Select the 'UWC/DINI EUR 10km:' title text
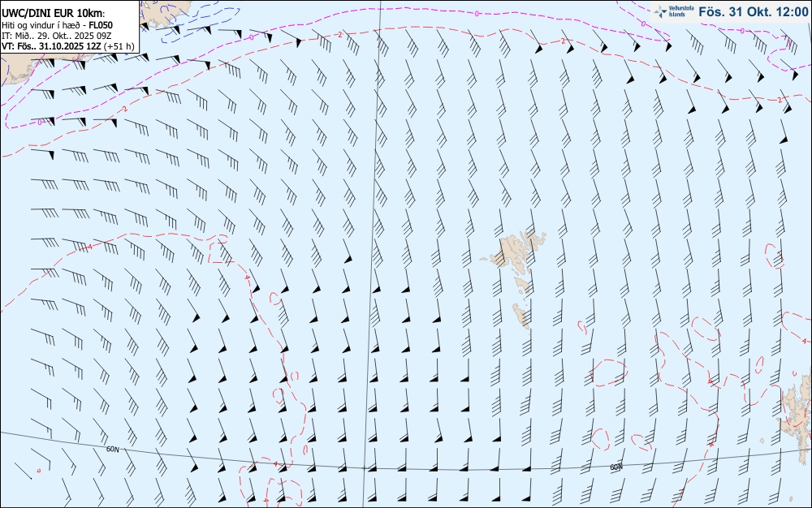Viewport: 812px width, 508px height. click(54, 14)
